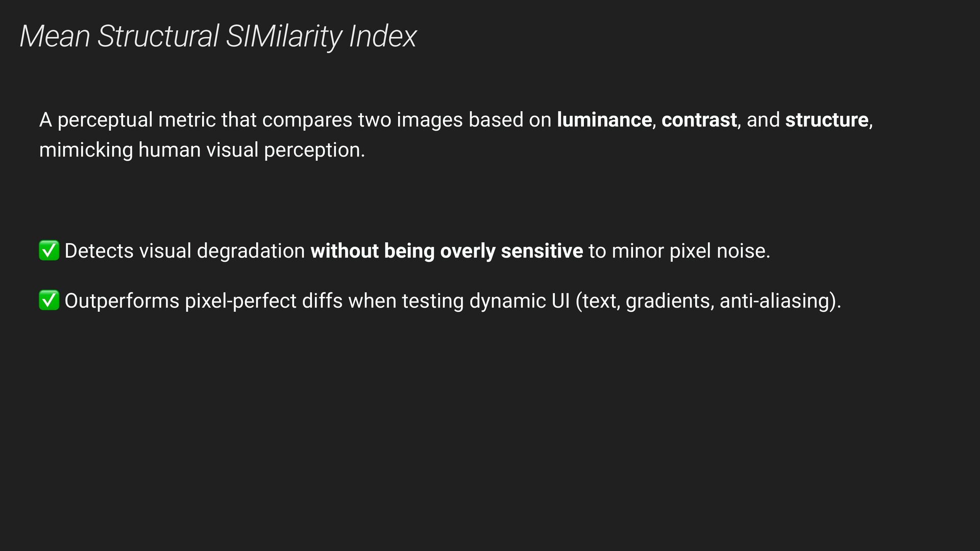Click the words 'testing dynamic UI'
The width and height of the screenshot is (980, 551).
485,301
